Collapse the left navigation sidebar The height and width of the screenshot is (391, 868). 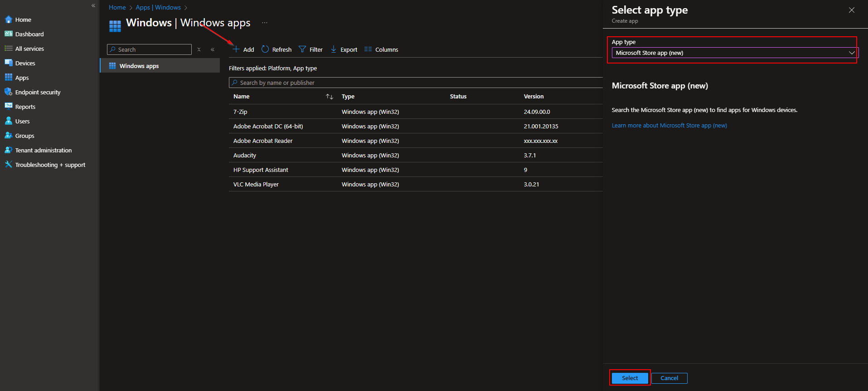coord(93,5)
